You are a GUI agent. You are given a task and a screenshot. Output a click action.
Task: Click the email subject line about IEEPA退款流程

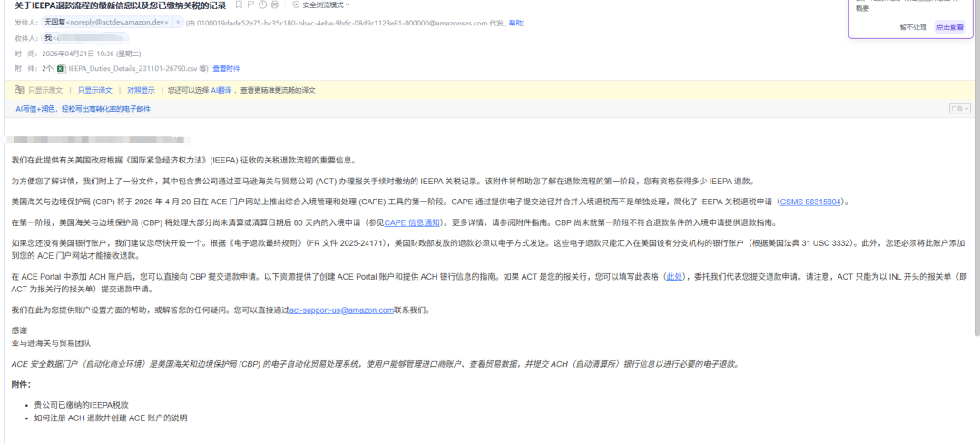pyautogui.click(x=120, y=5)
